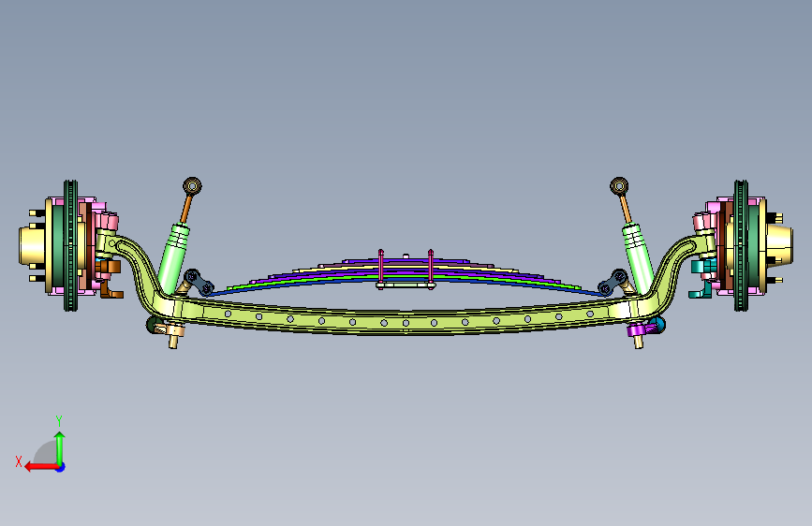Select the top purple leaf of the spring stack
Screen dimensions: 812x526
(x=406, y=262)
